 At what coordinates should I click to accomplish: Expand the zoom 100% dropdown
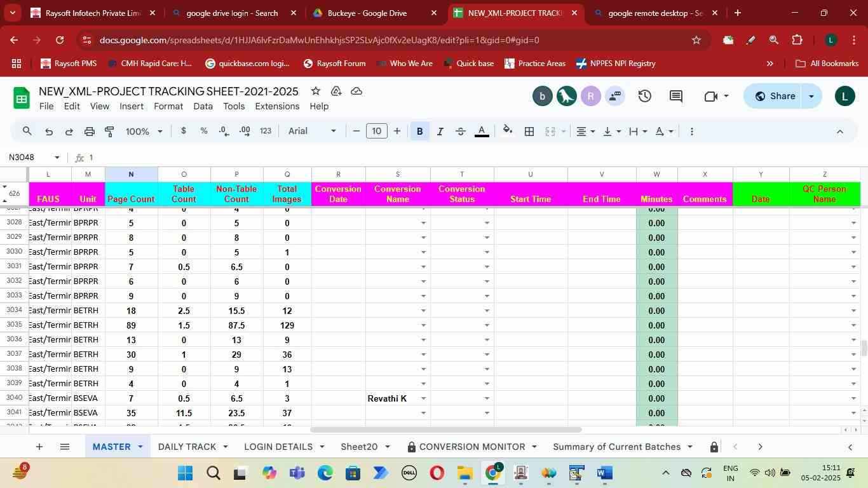pyautogui.click(x=144, y=132)
